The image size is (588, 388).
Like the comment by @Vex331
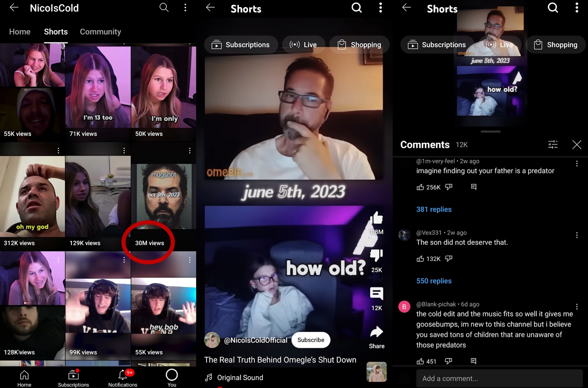(420, 259)
